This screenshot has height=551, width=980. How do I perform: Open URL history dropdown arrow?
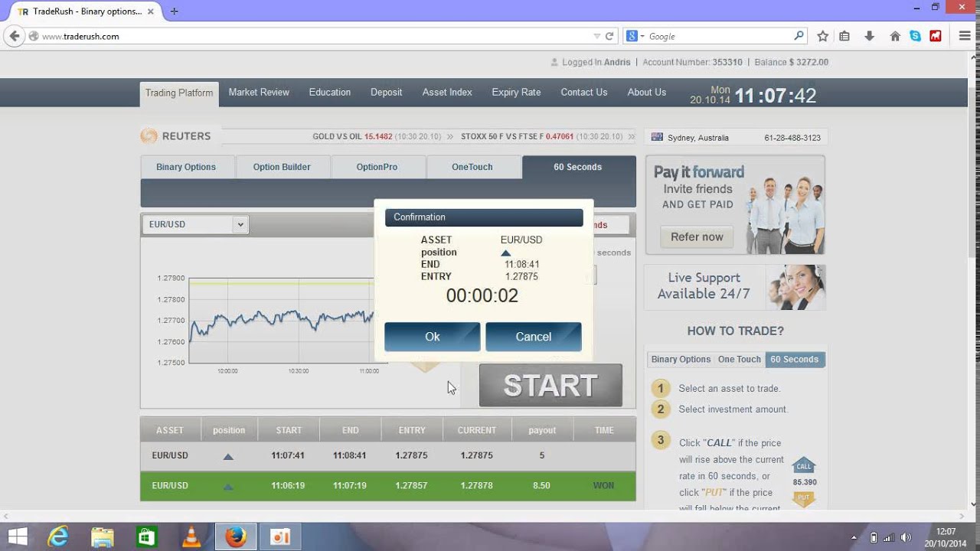[597, 36]
